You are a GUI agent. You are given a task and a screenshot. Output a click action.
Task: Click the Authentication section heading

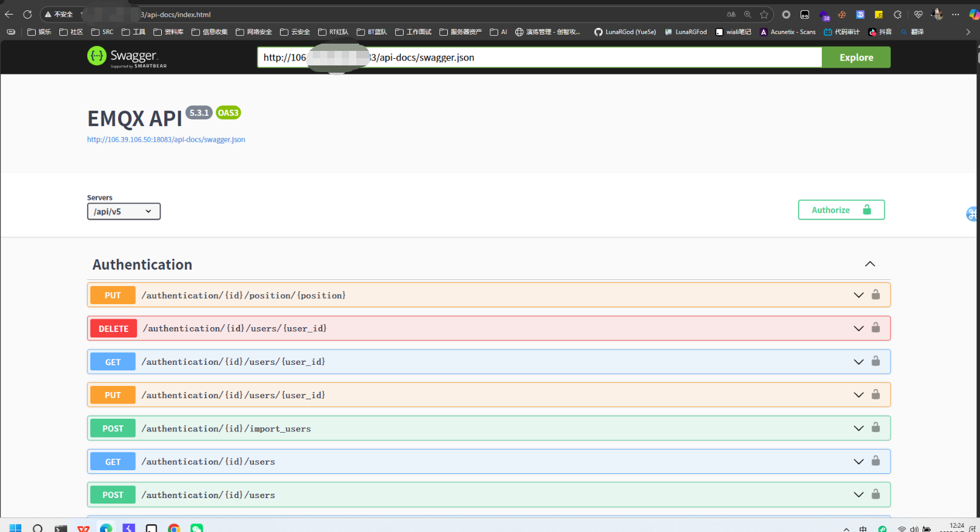pos(142,265)
